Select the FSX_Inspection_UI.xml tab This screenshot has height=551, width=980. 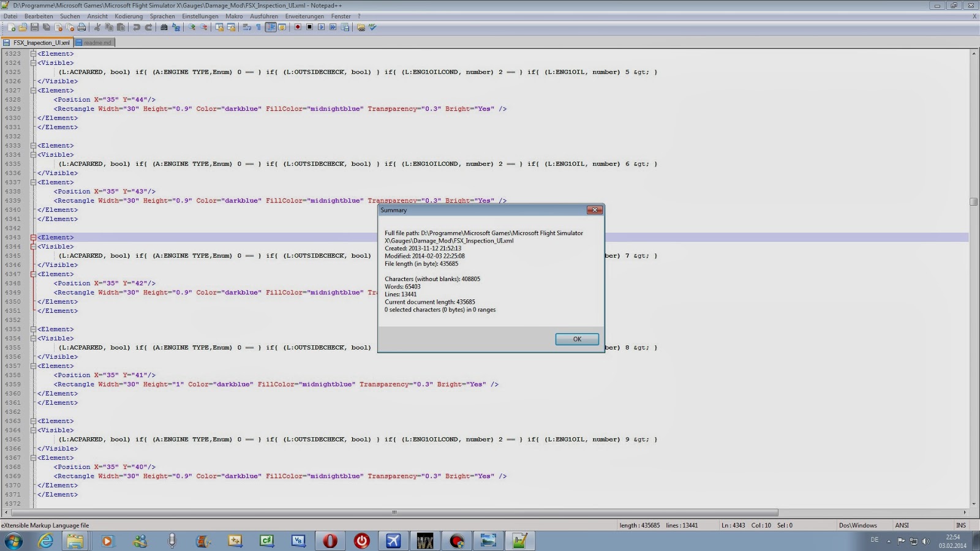pyautogui.click(x=37, y=42)
